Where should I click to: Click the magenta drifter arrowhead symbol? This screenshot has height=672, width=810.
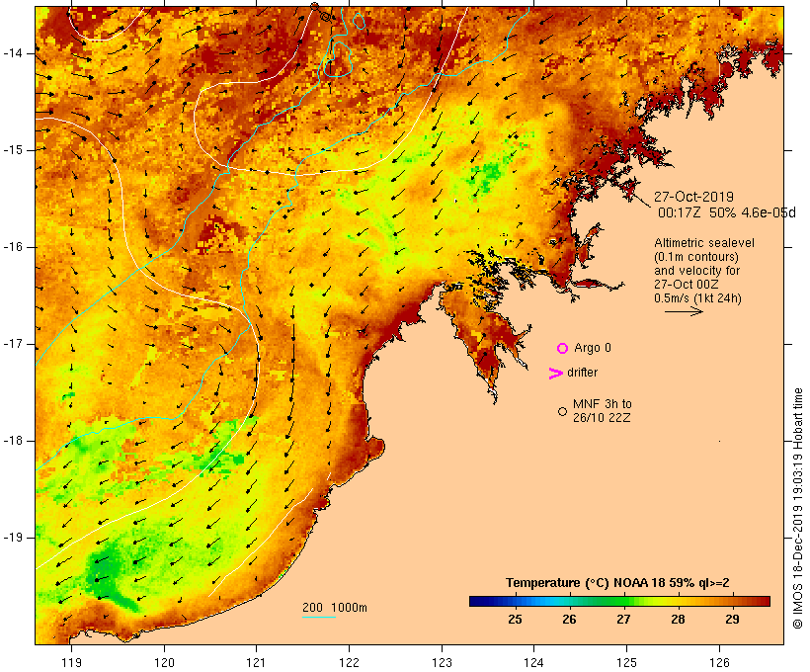click(x=555, y=374)
